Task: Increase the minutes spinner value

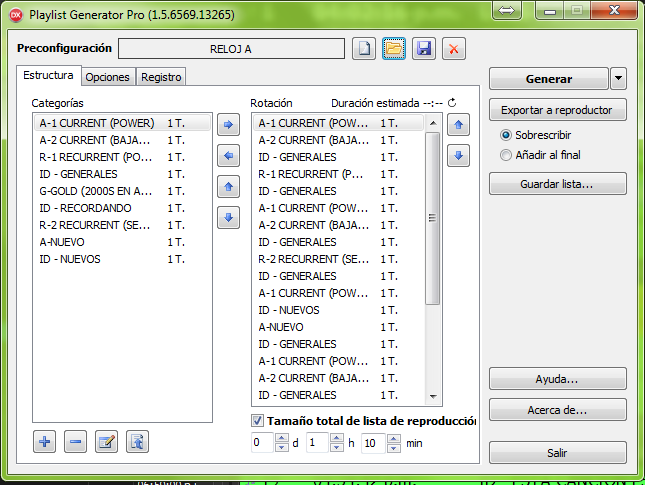Action: tap(394, 438)
